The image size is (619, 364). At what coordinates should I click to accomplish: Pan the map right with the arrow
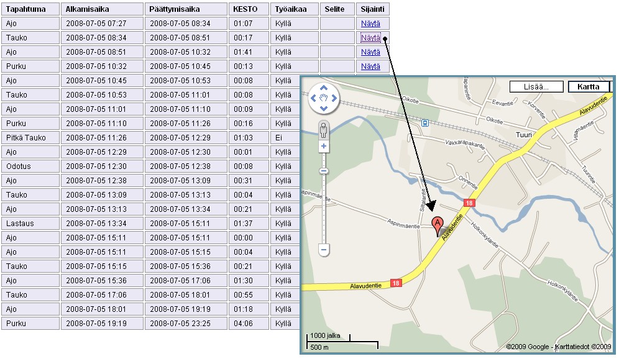(334, 98)
